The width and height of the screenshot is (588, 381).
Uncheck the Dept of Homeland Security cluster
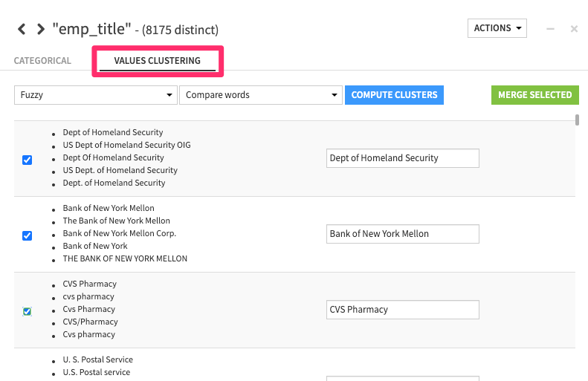click(28, 160)
